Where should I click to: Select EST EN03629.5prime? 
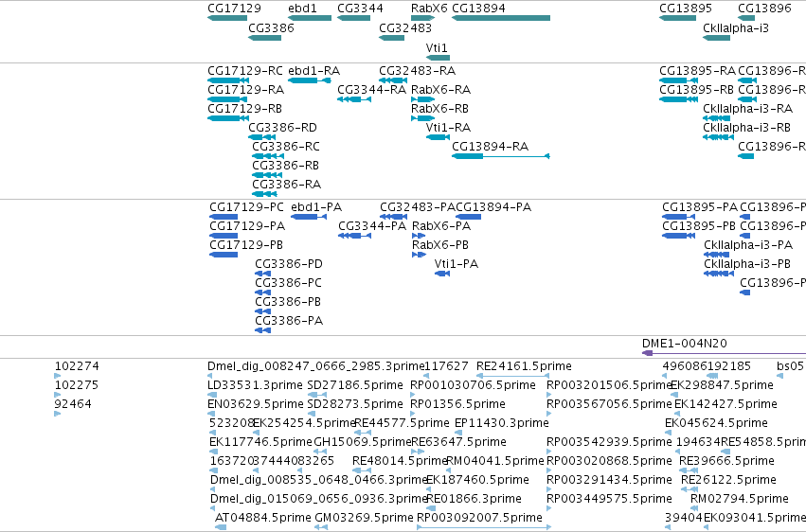point(211,414)
